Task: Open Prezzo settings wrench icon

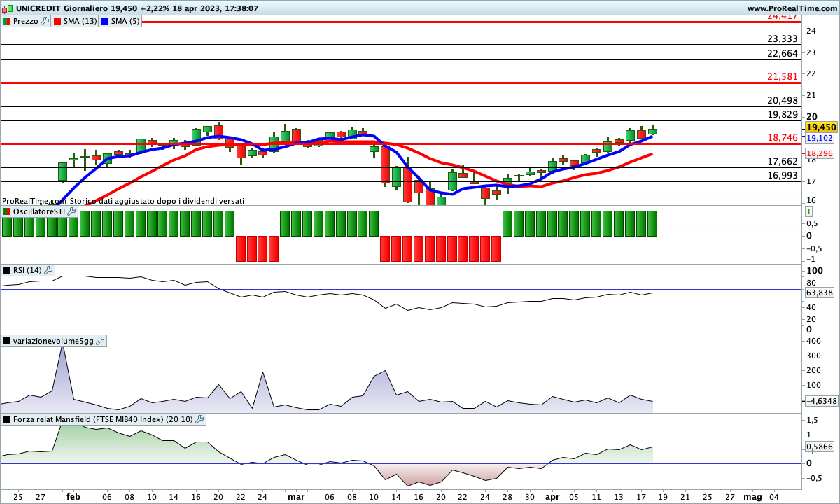Action: 45,21
